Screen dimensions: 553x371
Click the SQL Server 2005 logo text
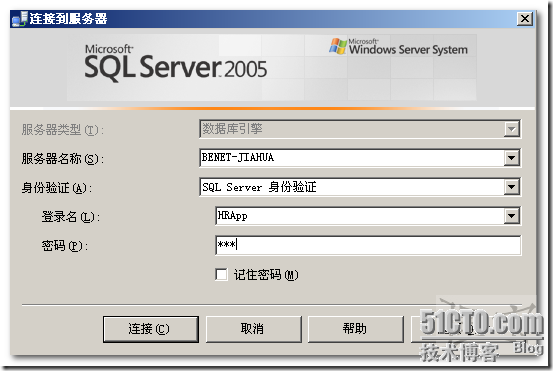[175, 63]
